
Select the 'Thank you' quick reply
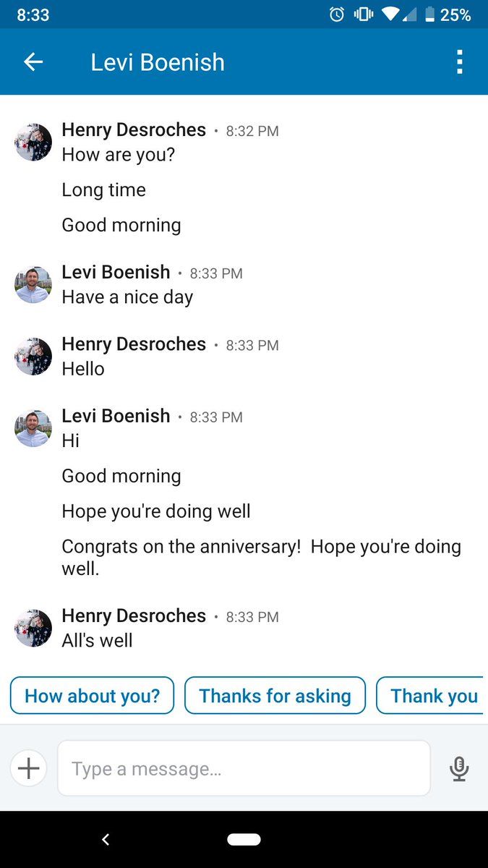432,696
